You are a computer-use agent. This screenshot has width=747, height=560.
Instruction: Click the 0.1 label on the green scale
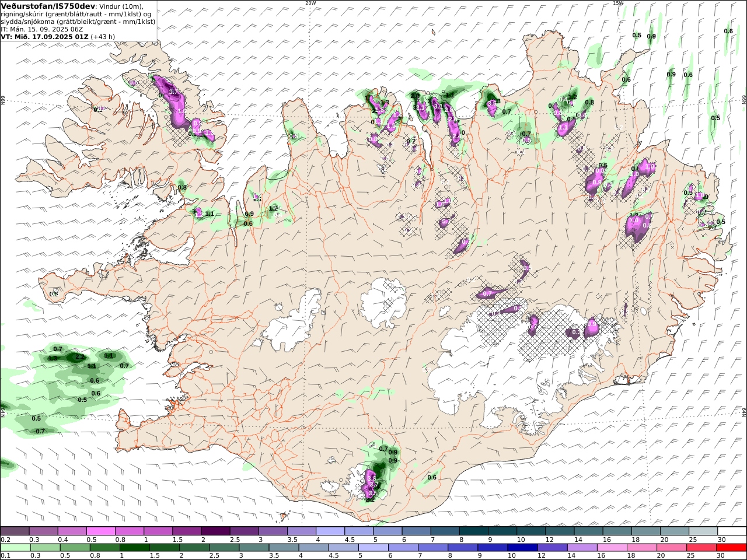click(x=5, y=556)
